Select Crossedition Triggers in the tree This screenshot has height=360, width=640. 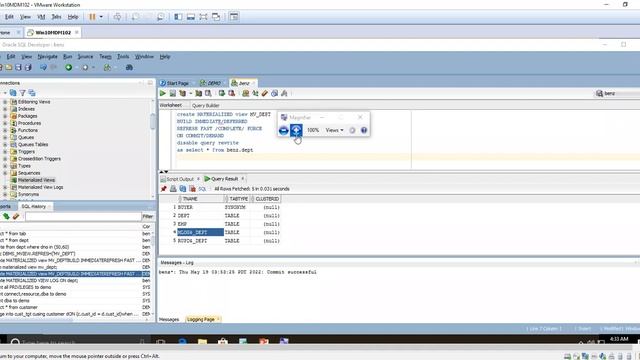39,159
